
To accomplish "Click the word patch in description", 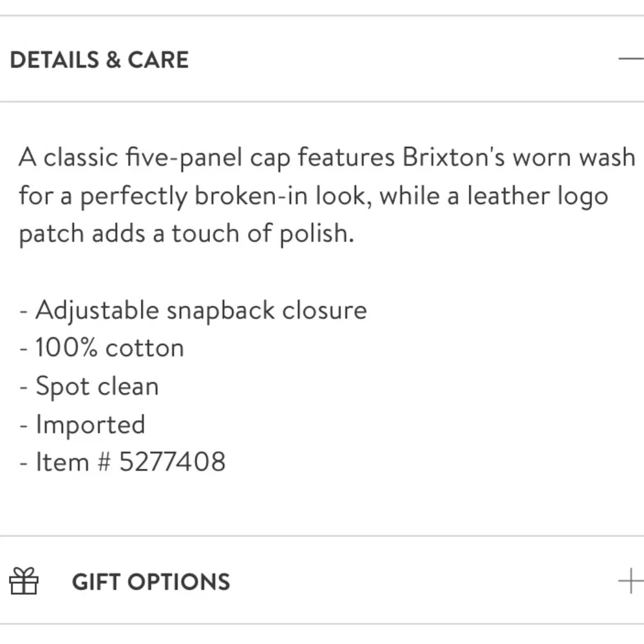I will pos(52,234).
